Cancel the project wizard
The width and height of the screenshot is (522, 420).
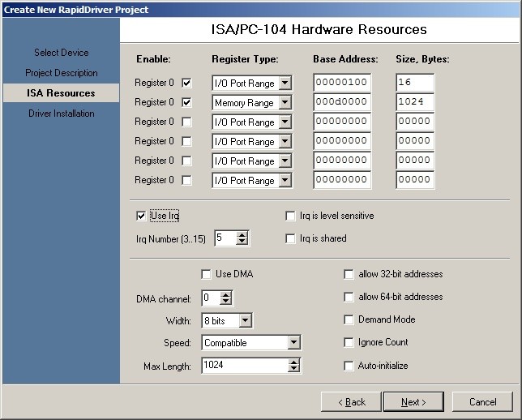pyautogui.click(x=482, y=402)
